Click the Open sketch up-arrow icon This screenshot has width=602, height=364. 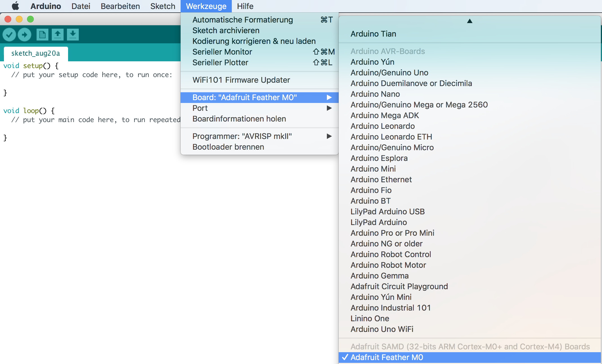coord(58,35)
